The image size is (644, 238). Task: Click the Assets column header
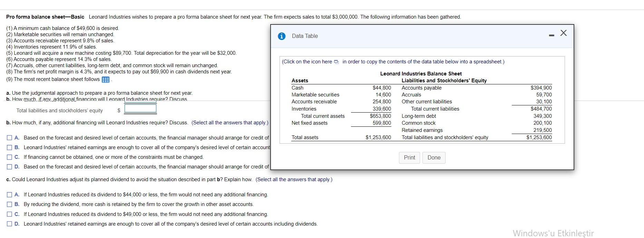click(x=300, y=81)
